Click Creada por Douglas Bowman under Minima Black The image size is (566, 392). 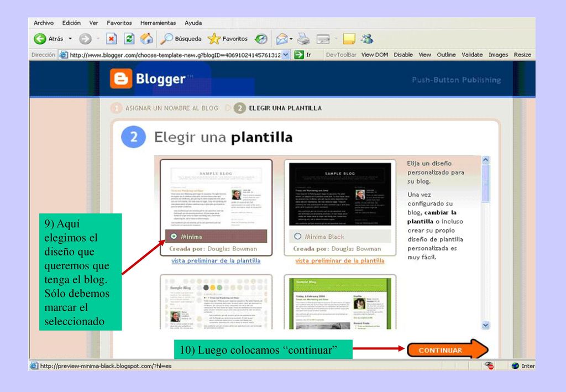click(x=337, y=249)
